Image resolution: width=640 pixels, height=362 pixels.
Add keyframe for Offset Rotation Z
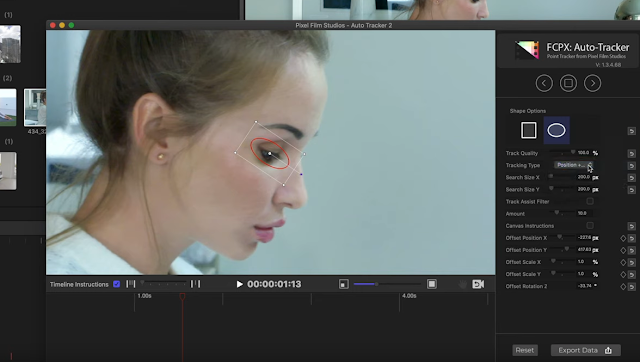tap(623, 287)
